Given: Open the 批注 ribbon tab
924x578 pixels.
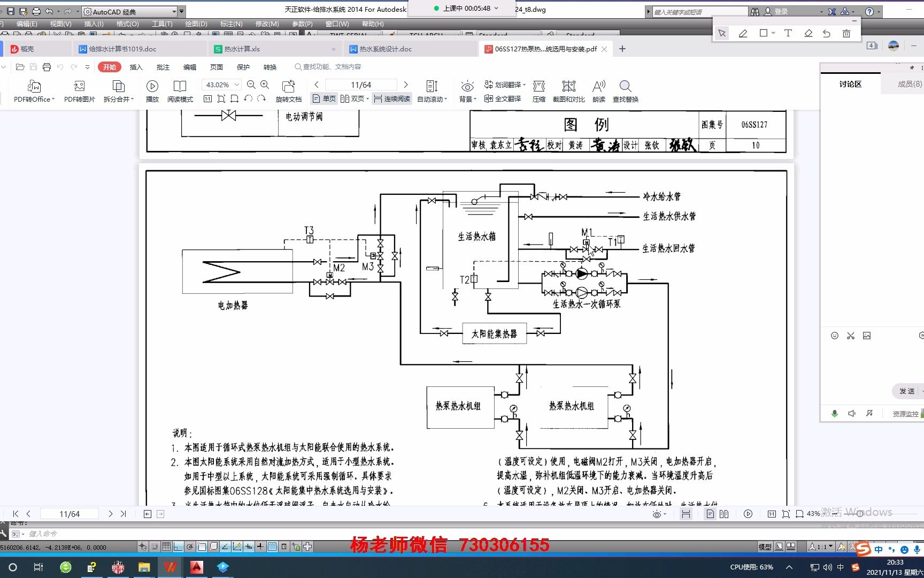Looking at the screenshot, I should click(x=163, y=67).
